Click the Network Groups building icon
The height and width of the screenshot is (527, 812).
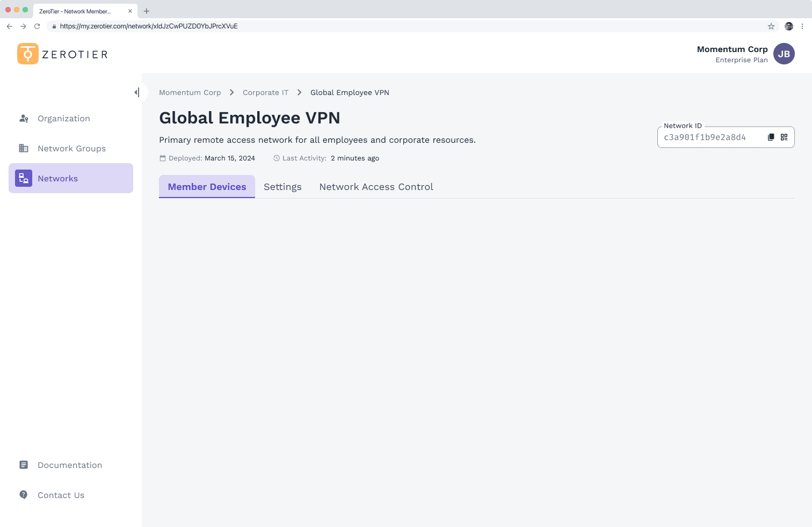pyautogui.click(x=24, y=149)
